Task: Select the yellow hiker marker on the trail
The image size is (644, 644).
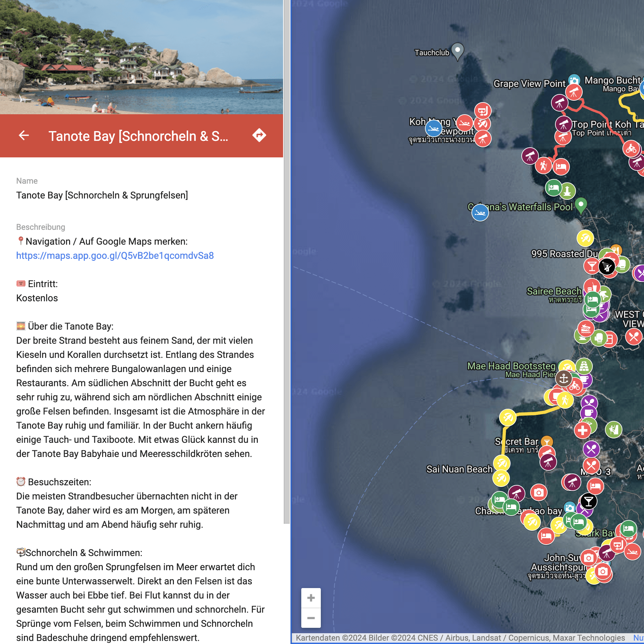Action: click(565, 400)
